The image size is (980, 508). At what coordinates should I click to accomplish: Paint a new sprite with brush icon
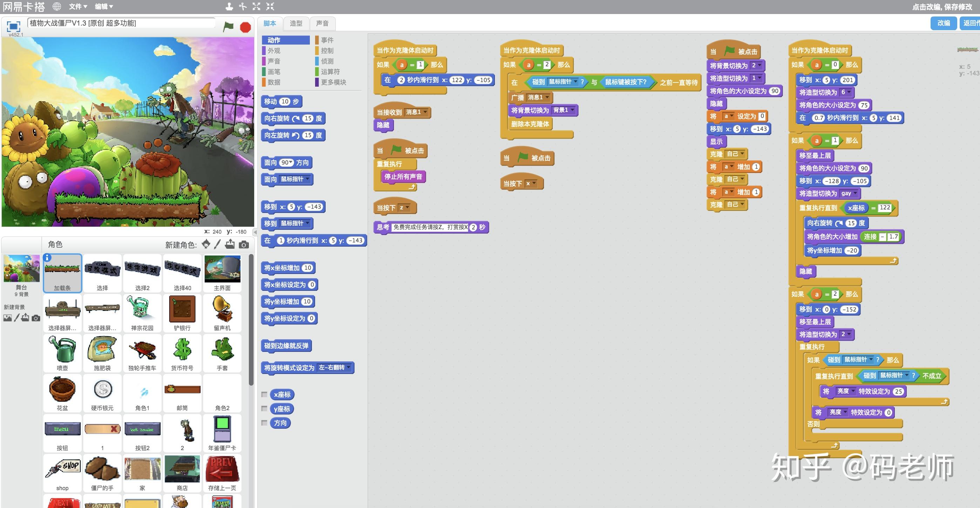point(217,245)
